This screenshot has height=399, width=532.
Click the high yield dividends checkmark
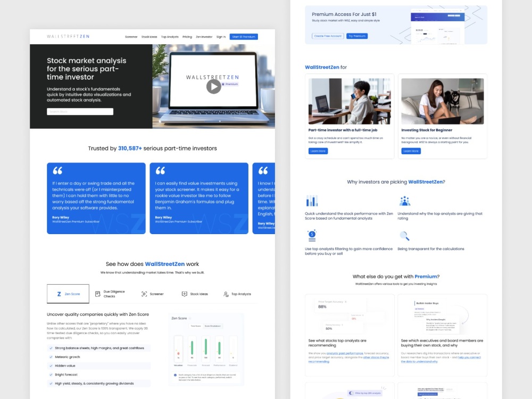click(x=51, y=384)
